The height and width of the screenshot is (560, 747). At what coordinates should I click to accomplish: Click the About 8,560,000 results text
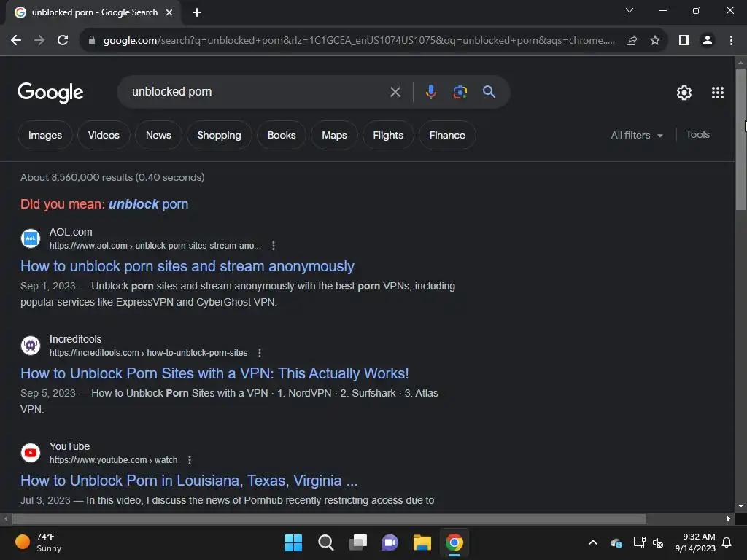coord(112,178)
